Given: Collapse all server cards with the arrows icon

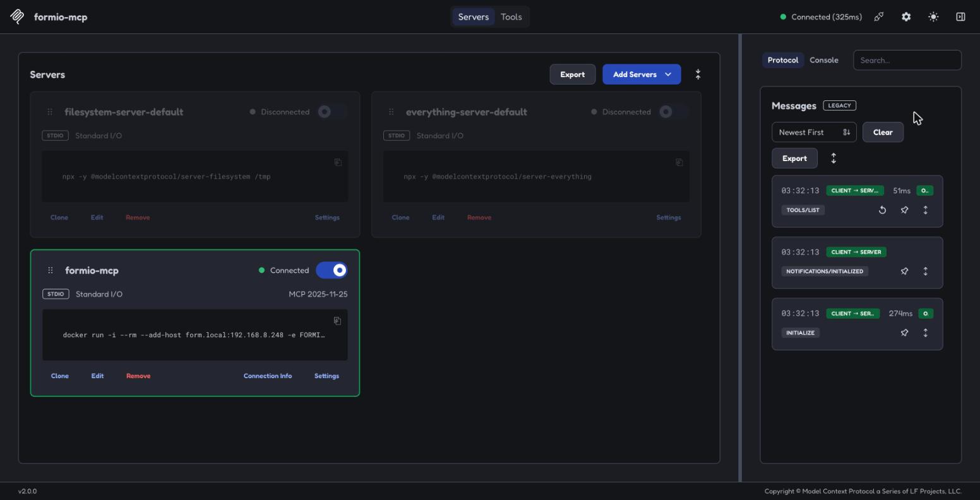Looking at the screenshot, I should pyautogui.click(x=698, y=74).
